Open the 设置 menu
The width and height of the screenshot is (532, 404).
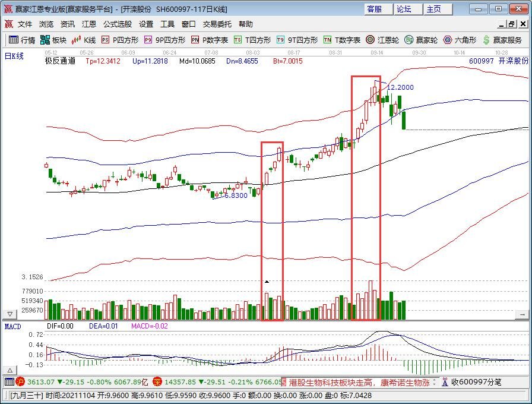(146, 24)
